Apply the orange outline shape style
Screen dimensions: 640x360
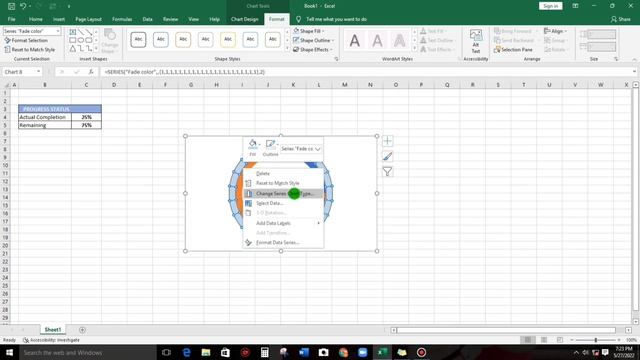tap(183, 40)
